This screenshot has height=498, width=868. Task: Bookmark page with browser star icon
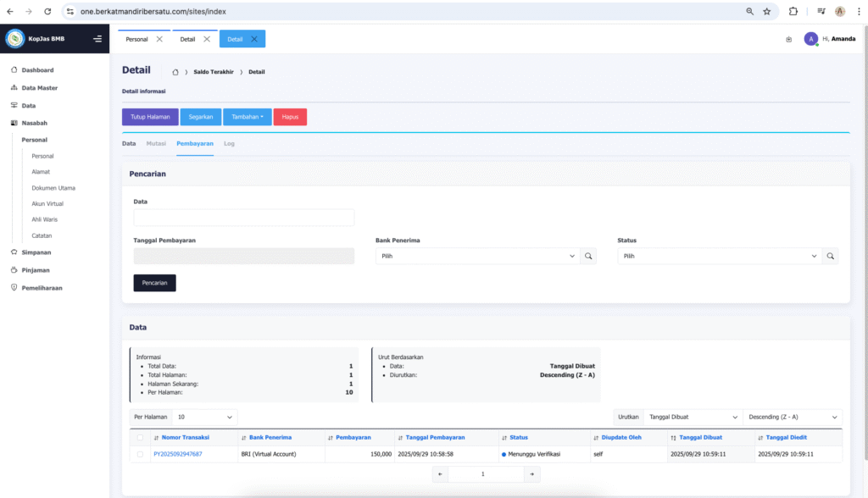pos(766,12)
